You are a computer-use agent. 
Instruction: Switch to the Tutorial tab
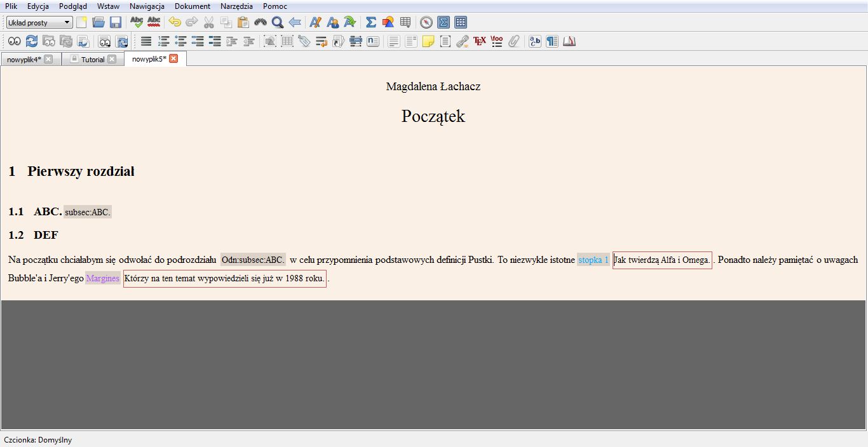coord(93,59)
